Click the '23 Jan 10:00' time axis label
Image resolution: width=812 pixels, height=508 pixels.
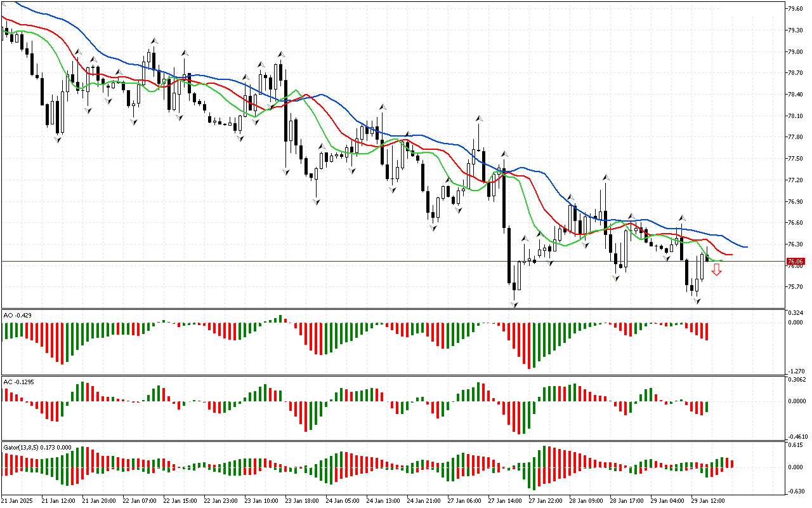261,501
